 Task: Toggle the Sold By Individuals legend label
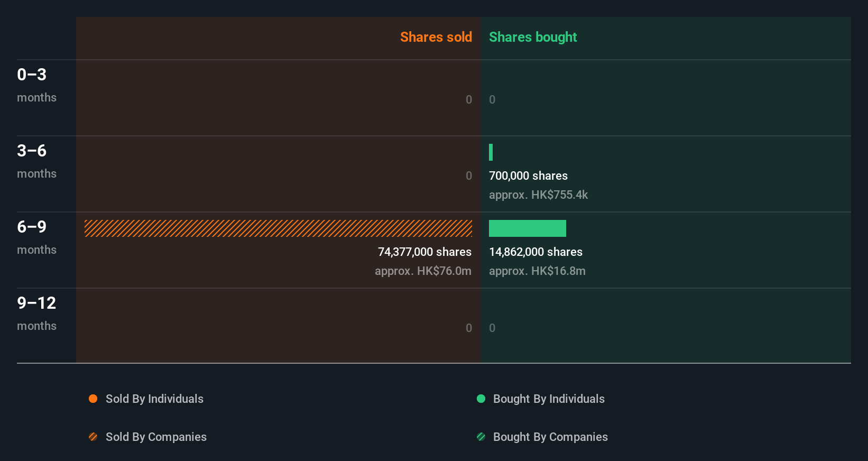(x=154, y=399)
